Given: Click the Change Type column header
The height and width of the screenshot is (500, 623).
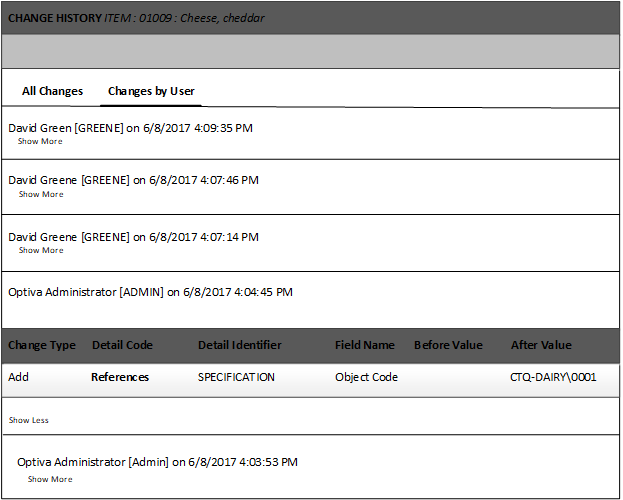Looking at the screenshot, I should 42,345.
